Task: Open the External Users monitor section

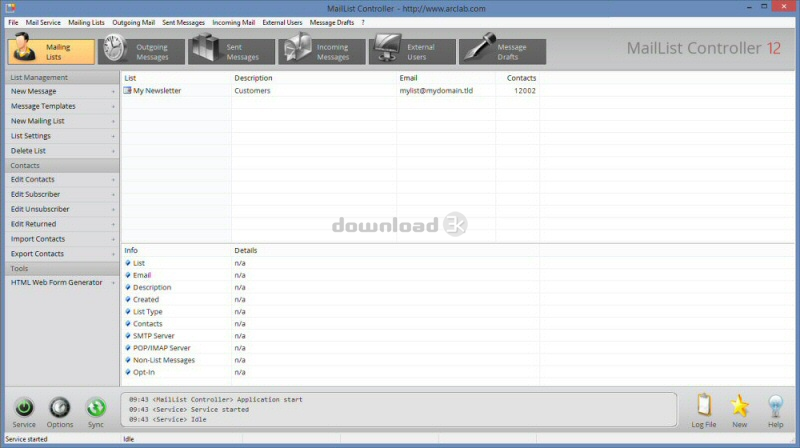Action: pos(412,51)
